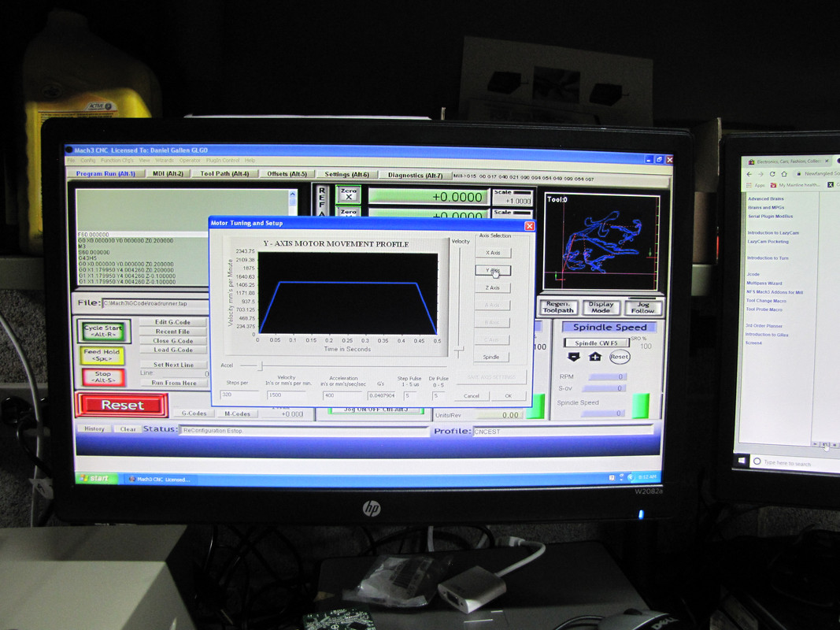Select Z Axis in Axis Selection

tap(493, 287)
